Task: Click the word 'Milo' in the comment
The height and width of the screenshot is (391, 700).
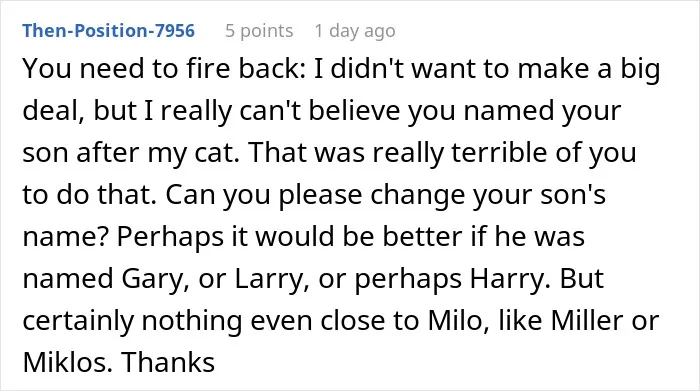Action: (x=455, y=320)
